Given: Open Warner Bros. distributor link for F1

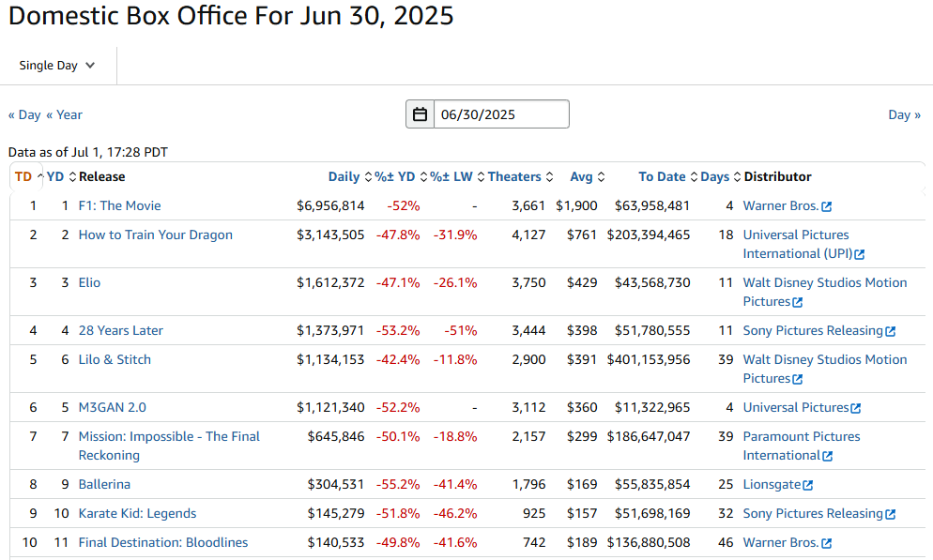Looking at the screenshot, I should (781, 205).
